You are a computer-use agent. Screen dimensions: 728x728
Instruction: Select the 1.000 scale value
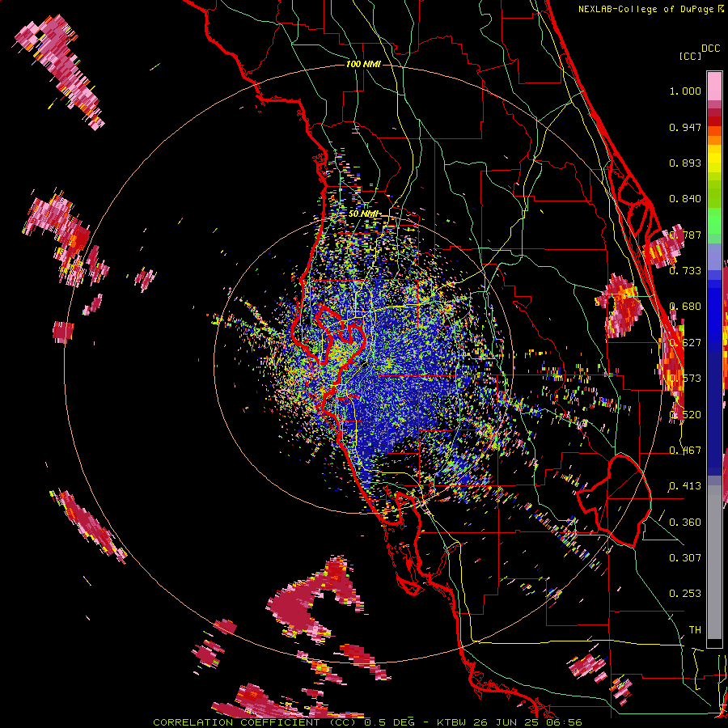685,91
